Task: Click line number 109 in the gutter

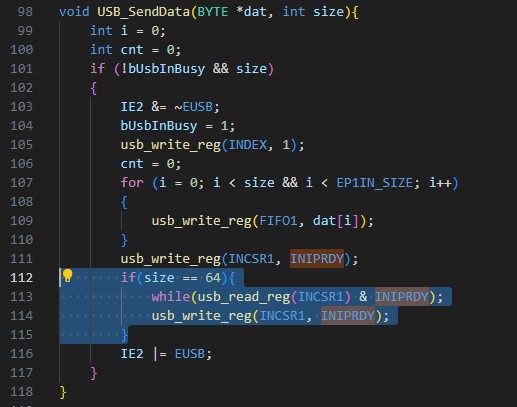Action: click(x=22, y=221)
